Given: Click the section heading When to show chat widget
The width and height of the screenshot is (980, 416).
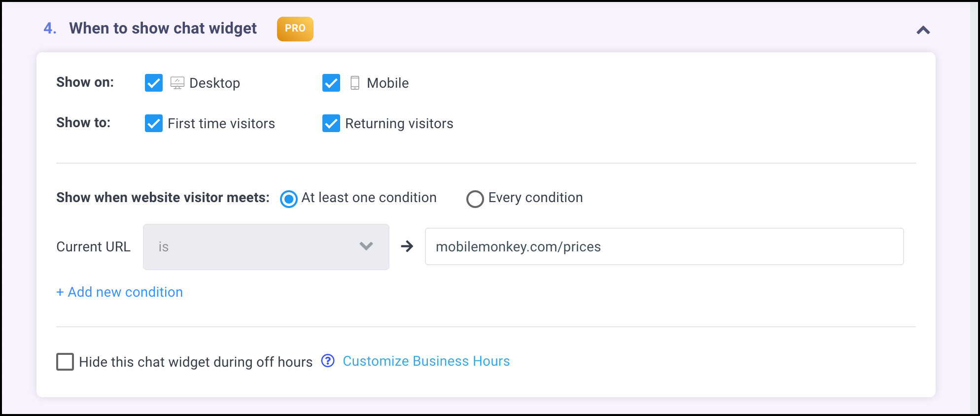Looking at the screenshot, I should click(163, 29).
